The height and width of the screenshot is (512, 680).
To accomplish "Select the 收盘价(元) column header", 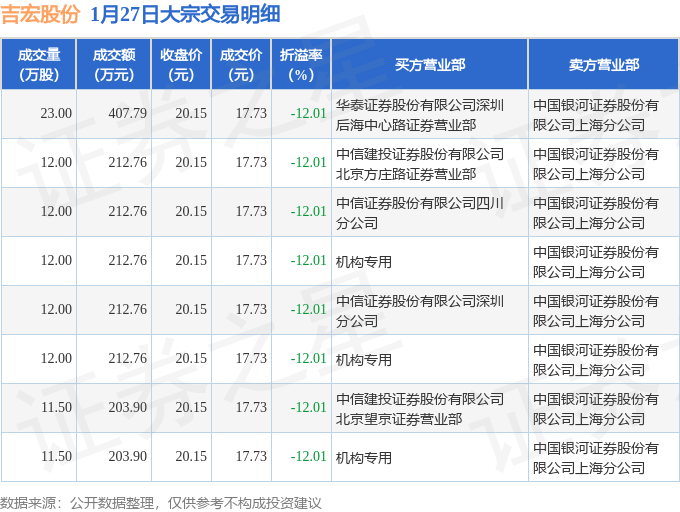I will (181, 65).
